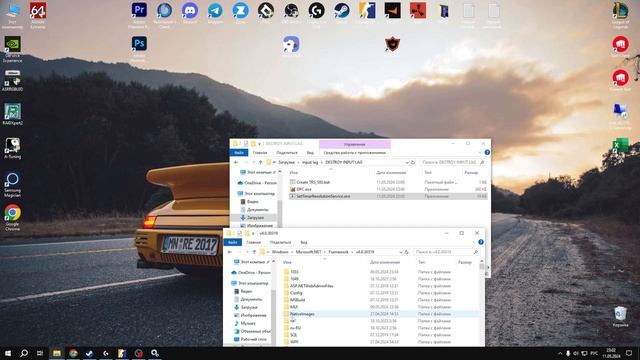
Task: Select the League of Legends desktop icon
Action: pyautogui.click(x=620, y=15)
